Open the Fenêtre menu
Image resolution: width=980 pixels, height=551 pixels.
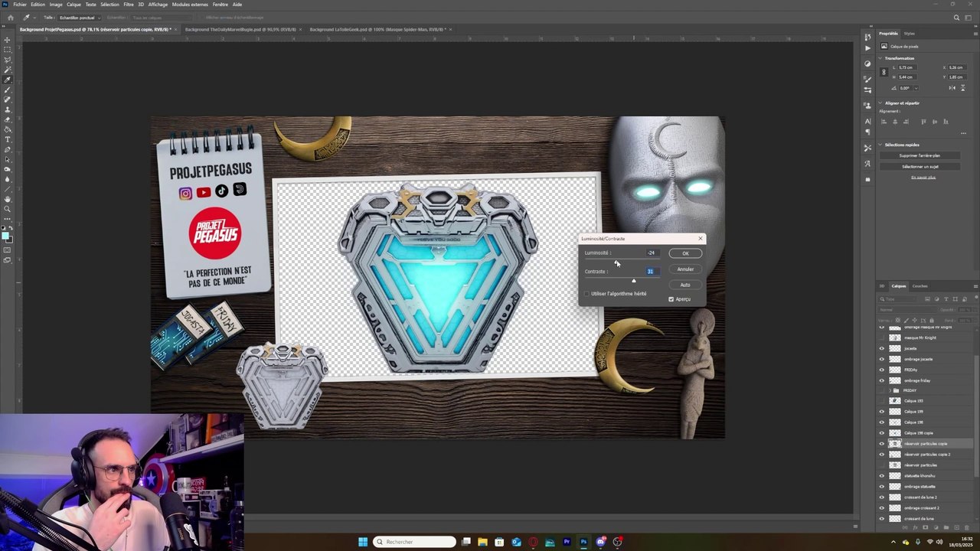pos(220,5)
